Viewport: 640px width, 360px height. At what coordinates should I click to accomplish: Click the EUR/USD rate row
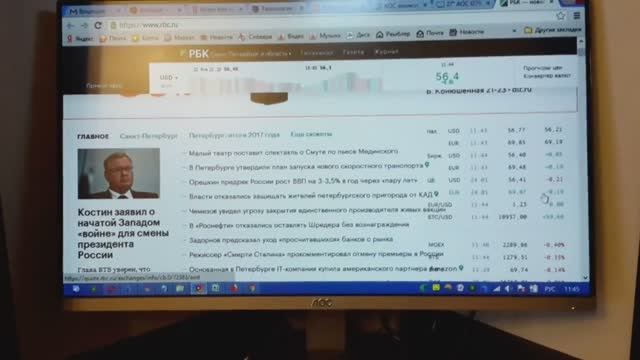(x=495, y=204)
